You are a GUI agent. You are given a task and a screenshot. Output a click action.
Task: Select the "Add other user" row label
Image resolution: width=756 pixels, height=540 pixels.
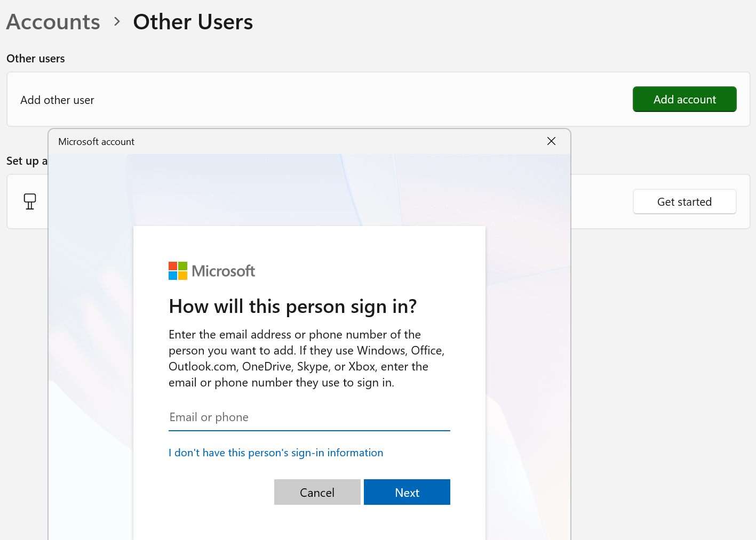(57, 100)
